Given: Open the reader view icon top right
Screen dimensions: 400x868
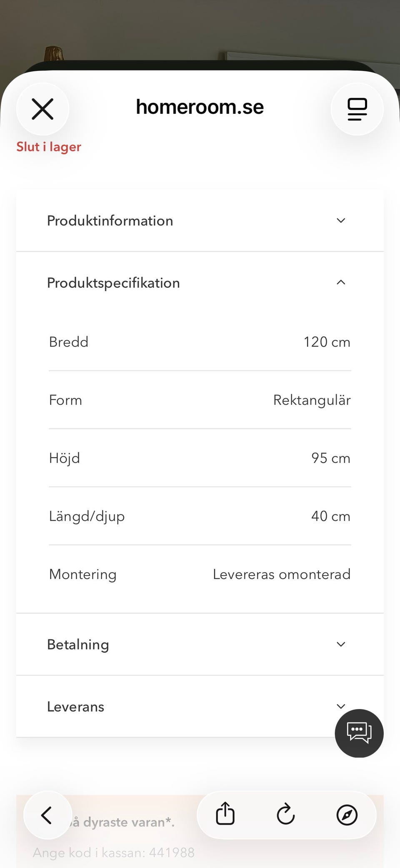Looking at the screenshot, I should point(357,109).
